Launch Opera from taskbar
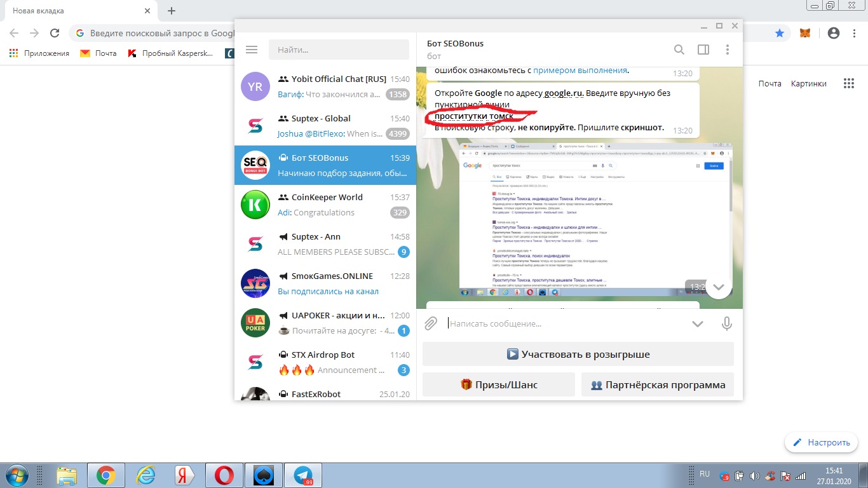The height and width of the screenshot is (488, 868). tap(224, 475)
